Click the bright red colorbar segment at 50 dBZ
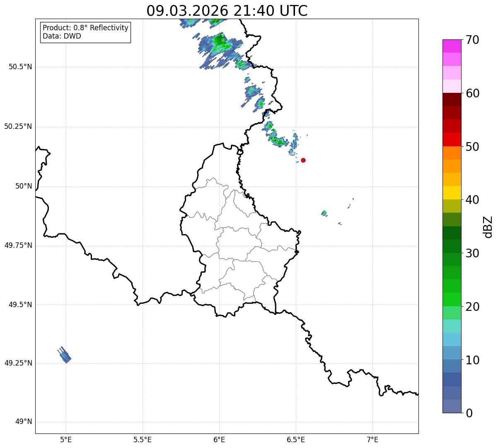The width and height of the screenshot is (498, 448). click(452, 139)
